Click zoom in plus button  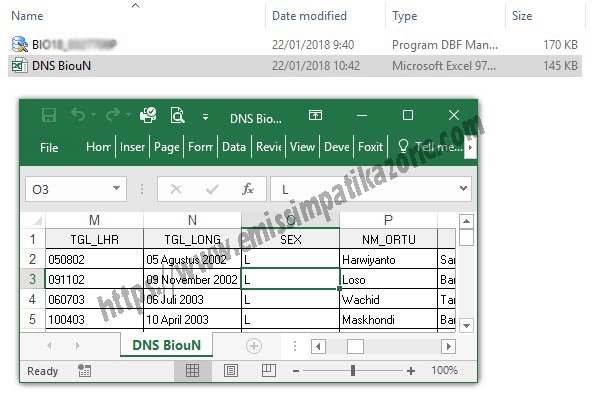pos(411,371)
